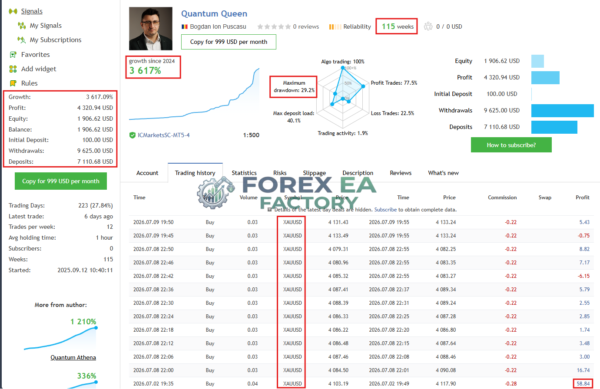Click the -6.15 loss cell
The width and height of the screenshot is (600, 389).
point(584,276)
